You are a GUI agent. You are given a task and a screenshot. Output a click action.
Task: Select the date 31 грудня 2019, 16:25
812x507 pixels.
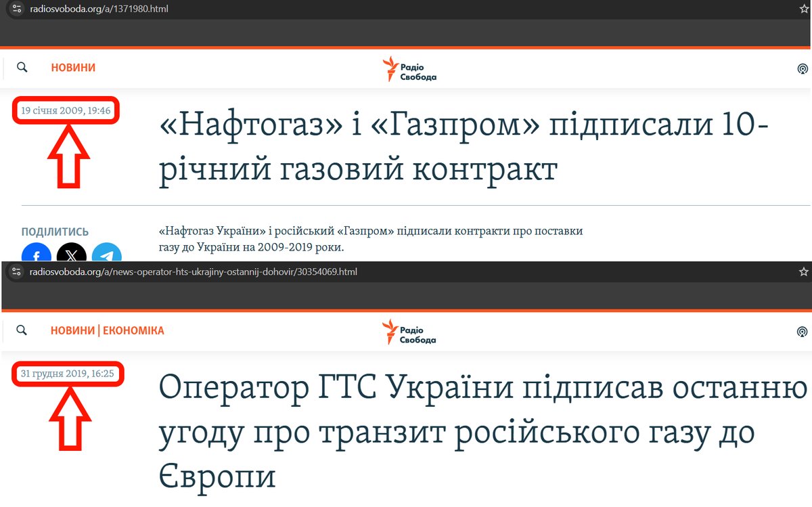(x=67, y=373)
